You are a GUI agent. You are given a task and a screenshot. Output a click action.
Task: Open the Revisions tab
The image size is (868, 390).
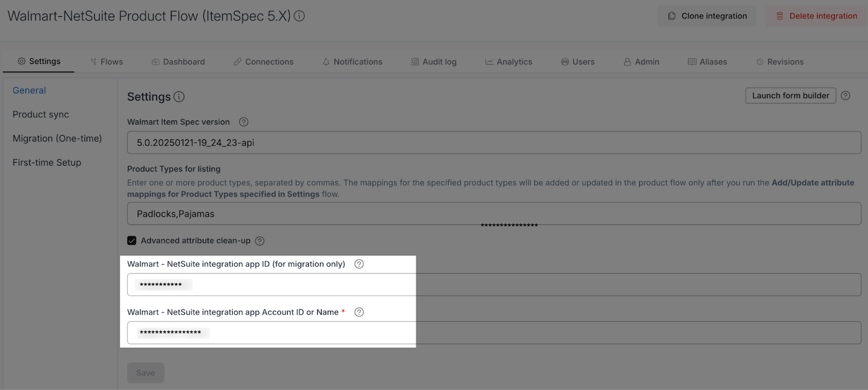click(x=780, y=62)
